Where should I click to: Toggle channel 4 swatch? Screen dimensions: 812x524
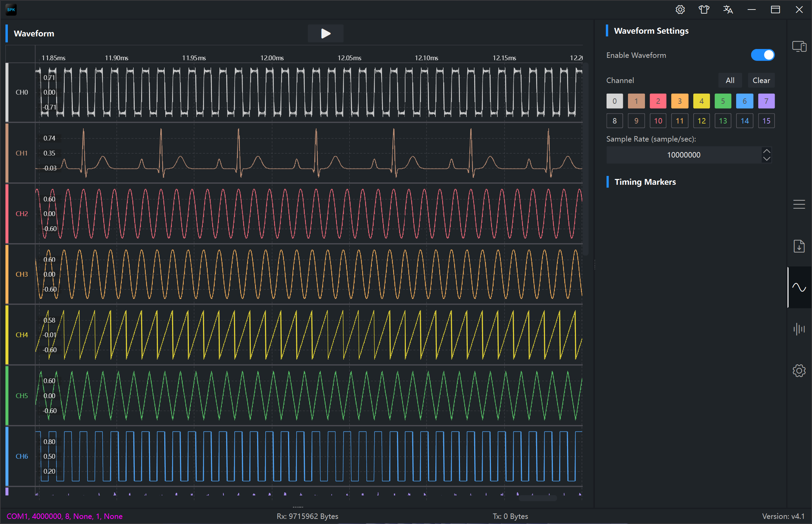[701, 101]
